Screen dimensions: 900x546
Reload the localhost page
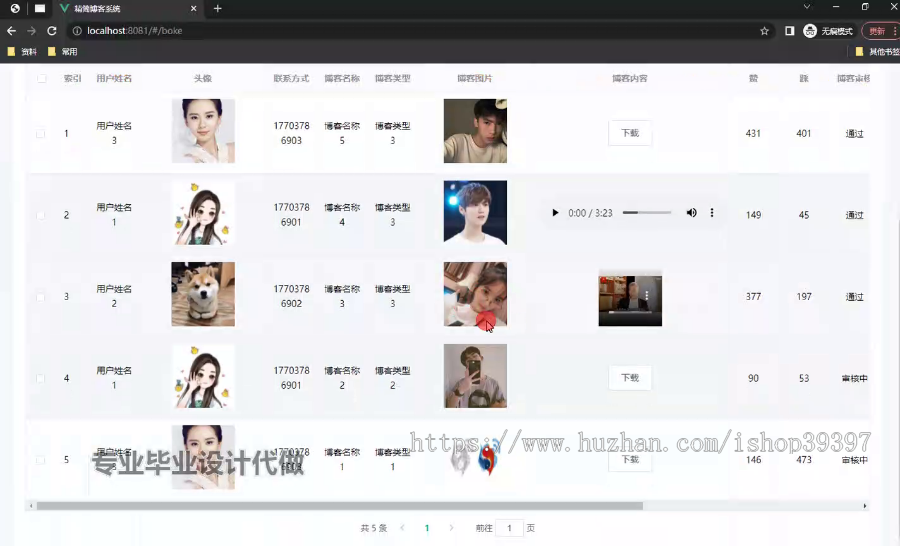point(52,31)
